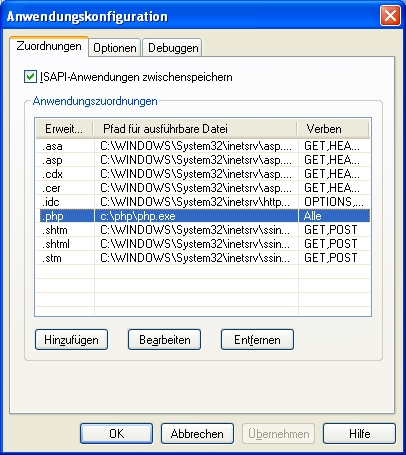Viewport: 406px width, 455px height.
Task: Click the Hinzufügen button
Action: 71,340
